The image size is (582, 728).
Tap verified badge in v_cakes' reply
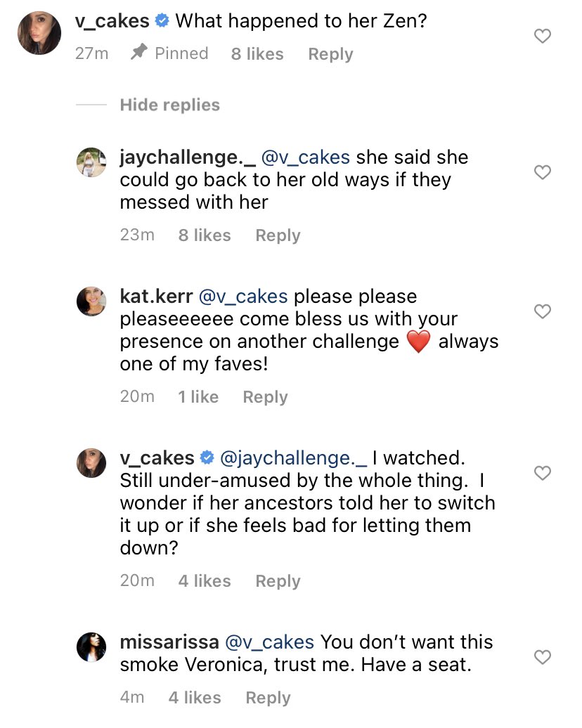click(207, 457)
